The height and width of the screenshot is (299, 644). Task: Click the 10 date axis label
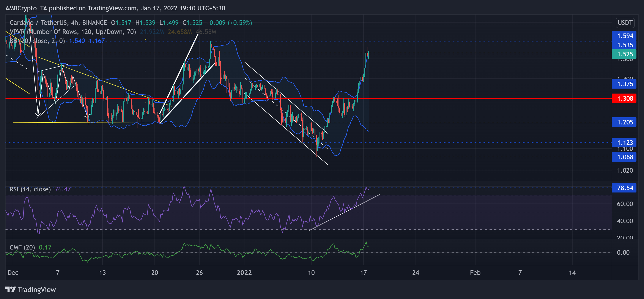(311, 272)
